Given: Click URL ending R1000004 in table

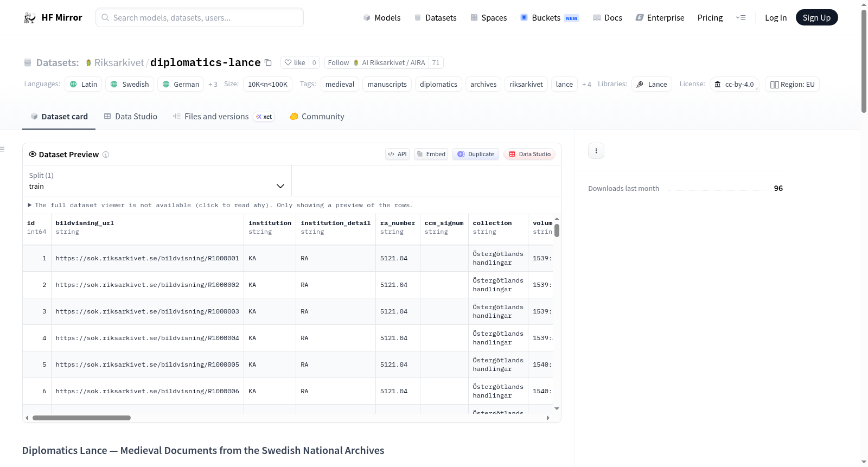Looking at the screenshot, I should tap(147, 338).
